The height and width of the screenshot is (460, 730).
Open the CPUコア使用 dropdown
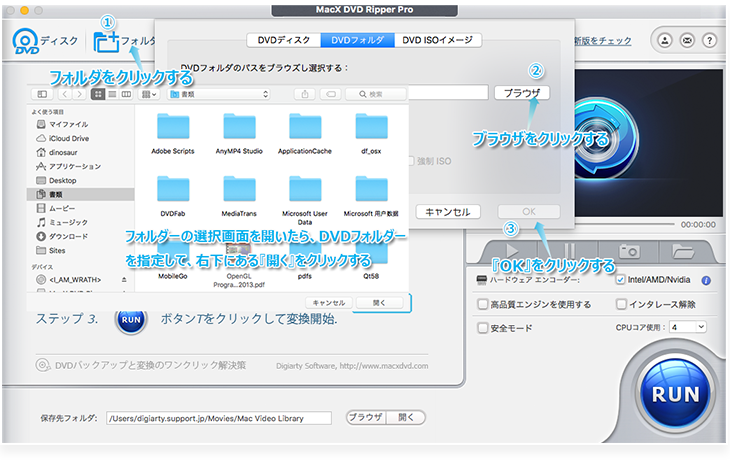click(688, 327)
